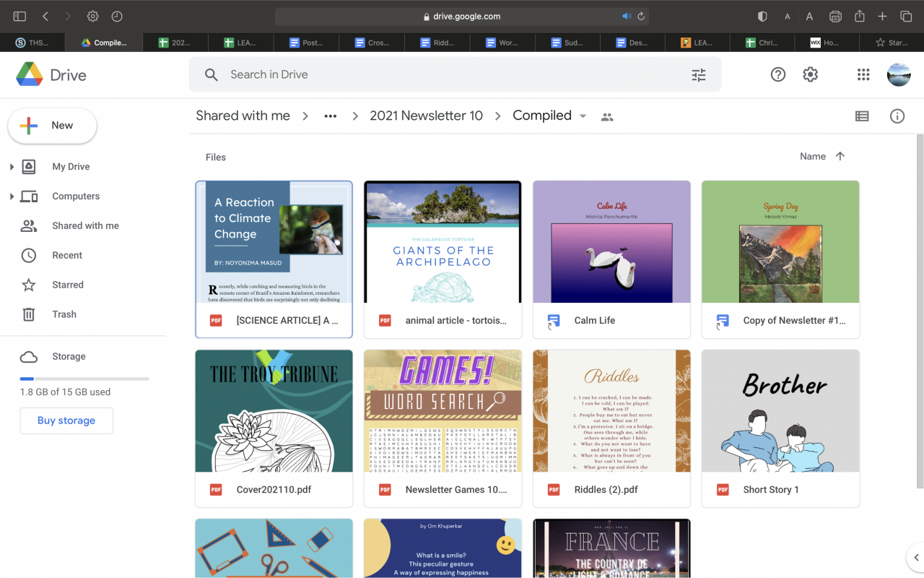
Task: Go back to the previous page
Action: pos(45,16)
